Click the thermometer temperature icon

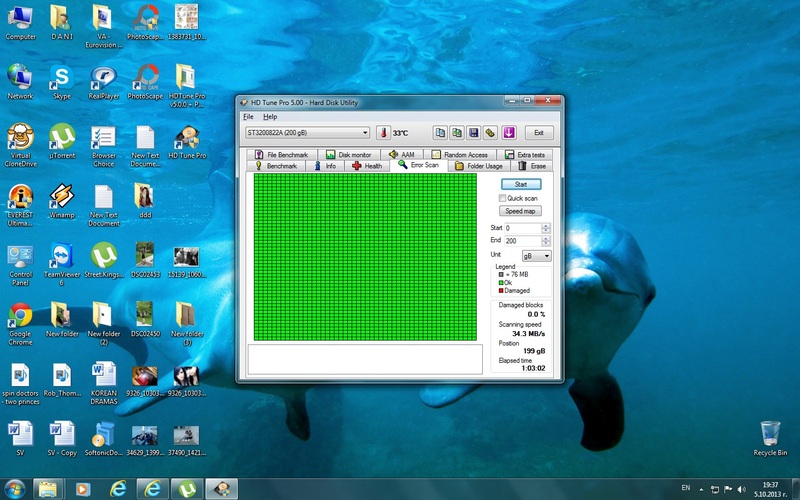(382, 132)
